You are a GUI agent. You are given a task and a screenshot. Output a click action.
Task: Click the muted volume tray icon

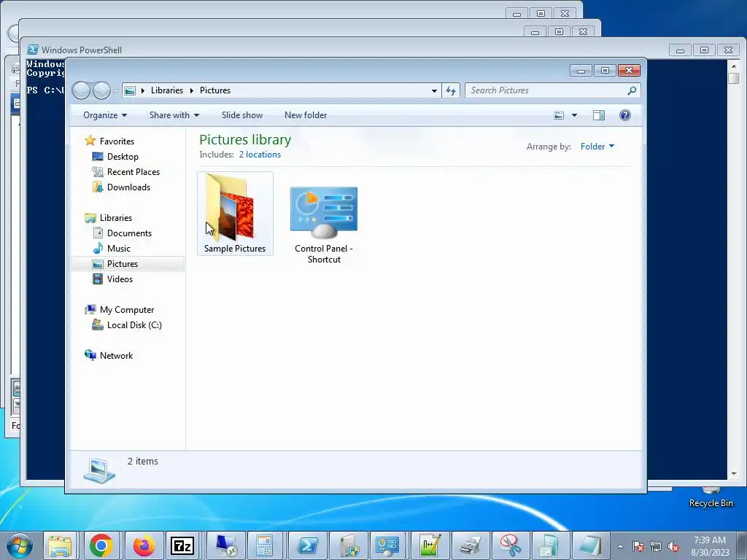point(673,546)
